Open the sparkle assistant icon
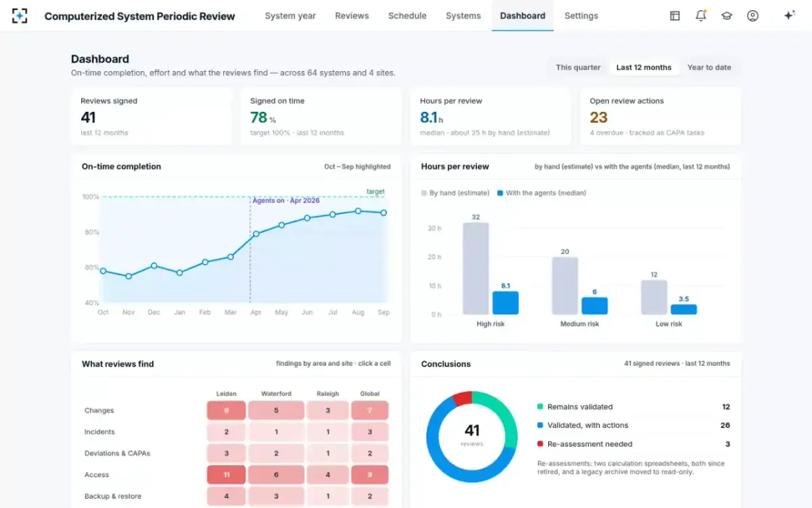Viewport: 812px width, 508px height. coord(789,16)
